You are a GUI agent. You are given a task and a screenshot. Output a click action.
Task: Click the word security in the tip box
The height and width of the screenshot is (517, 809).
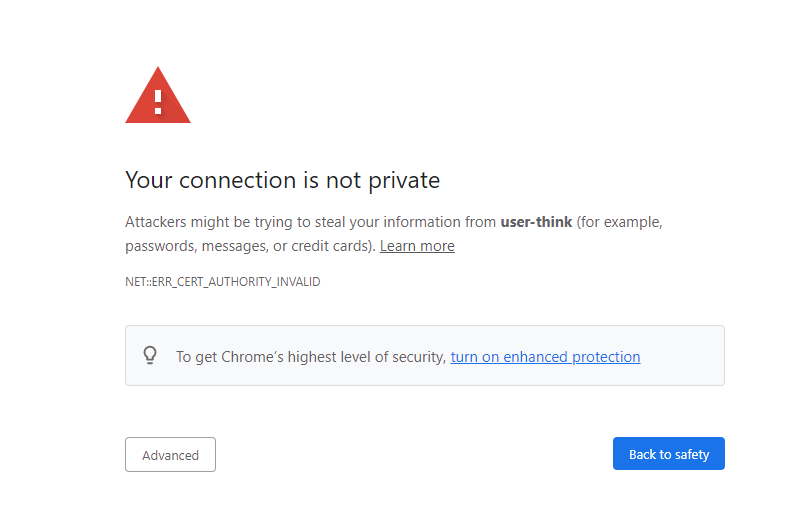point(415,357)
